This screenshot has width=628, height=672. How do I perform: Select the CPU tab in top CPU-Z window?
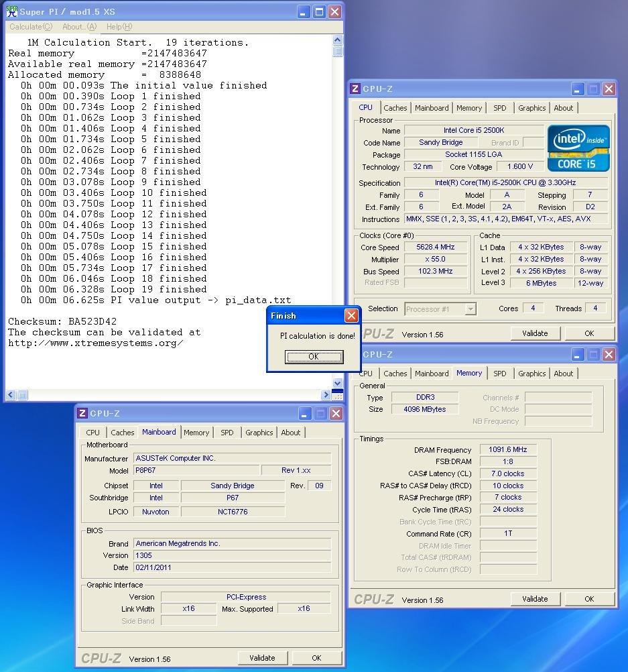point(365,107)
